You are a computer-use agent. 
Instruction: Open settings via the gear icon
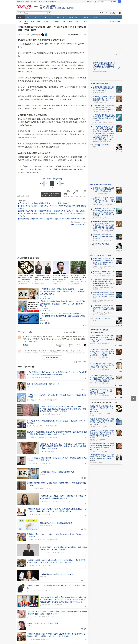click(x=120, y=13)
